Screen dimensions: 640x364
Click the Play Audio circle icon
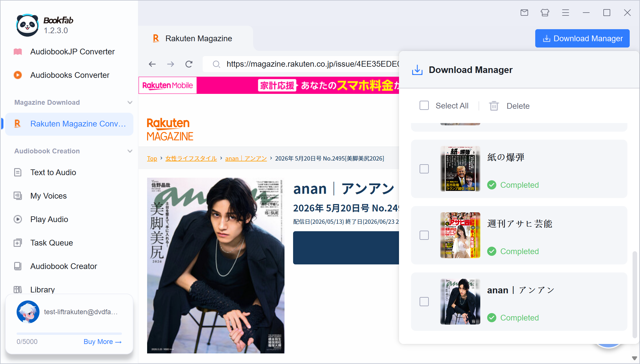point(18,219)
